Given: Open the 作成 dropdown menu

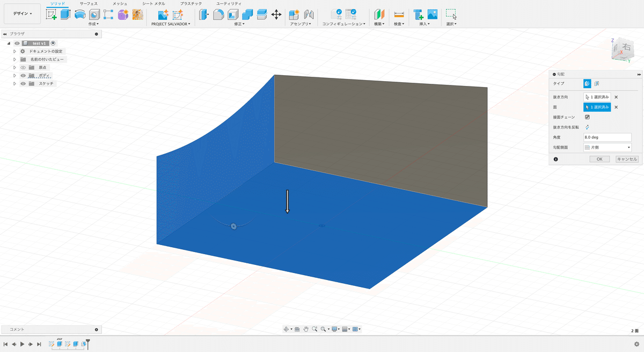Looking at the screenshot, I should tap(93, 24).
